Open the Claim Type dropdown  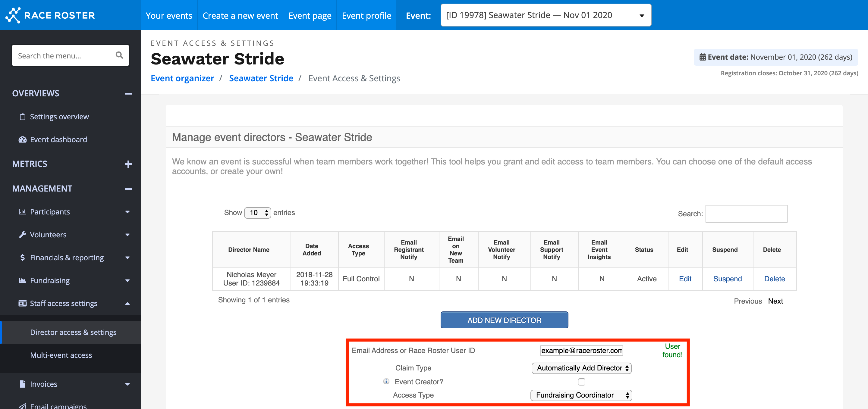click(x=581, y=368)
